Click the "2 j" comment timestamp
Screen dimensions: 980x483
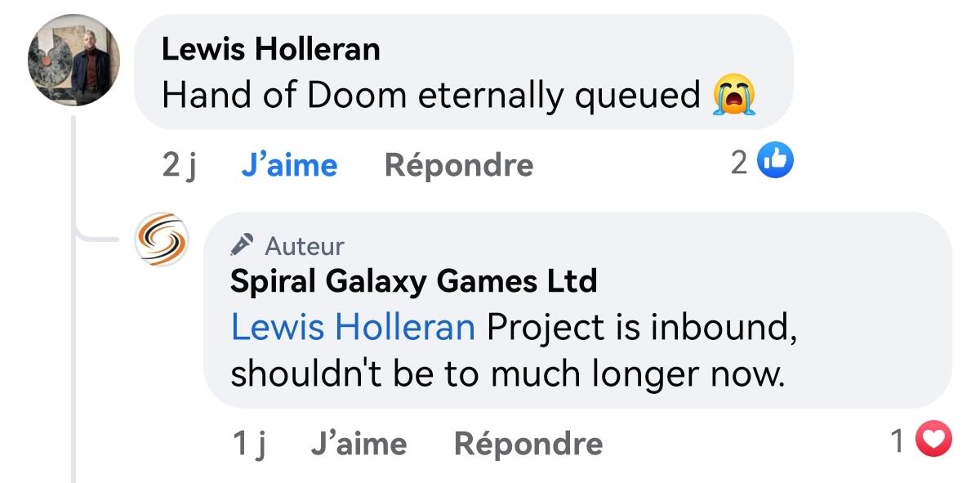coord(180,165)
